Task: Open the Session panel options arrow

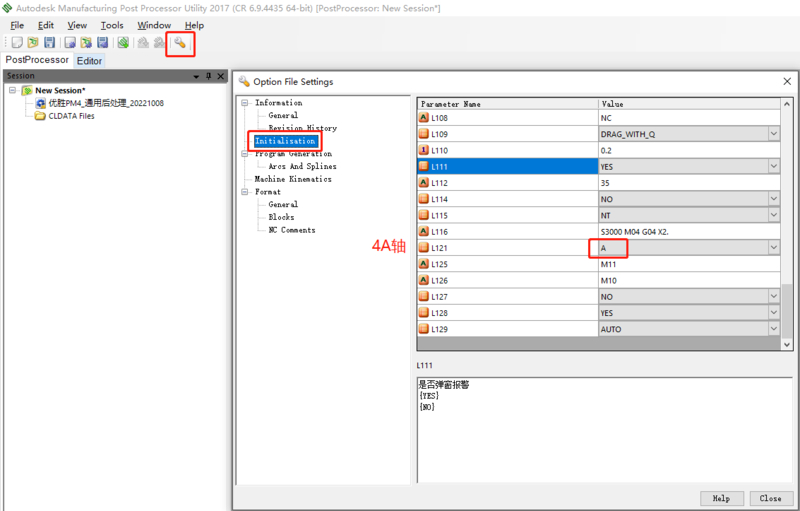Action: pyautogui.click(x=196, y=76)
